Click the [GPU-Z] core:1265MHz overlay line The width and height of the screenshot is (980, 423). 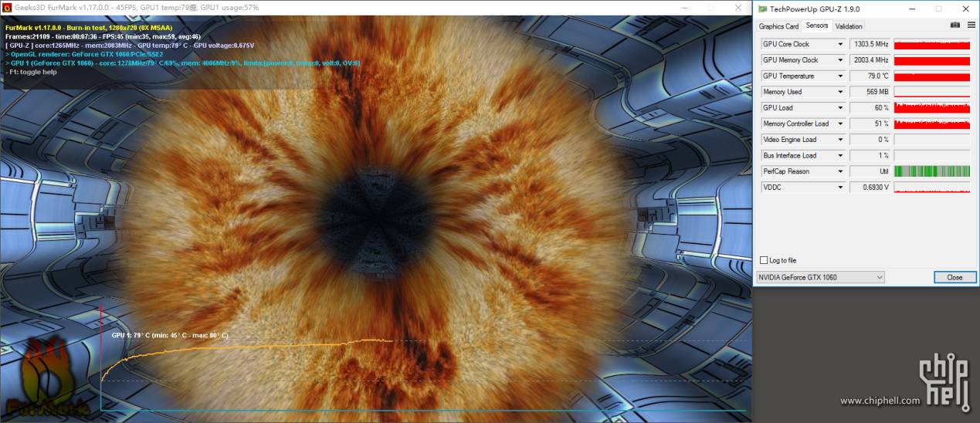point(129,46)
